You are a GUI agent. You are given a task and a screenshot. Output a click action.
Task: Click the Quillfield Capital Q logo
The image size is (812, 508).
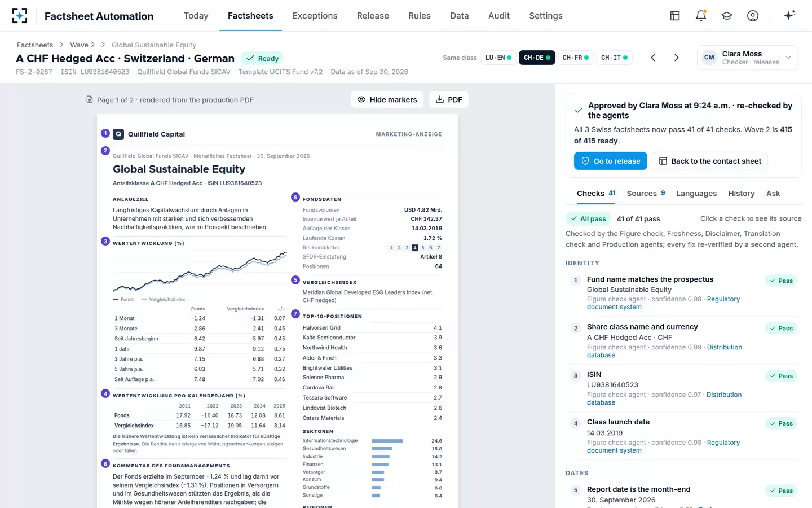click(118, 134)
